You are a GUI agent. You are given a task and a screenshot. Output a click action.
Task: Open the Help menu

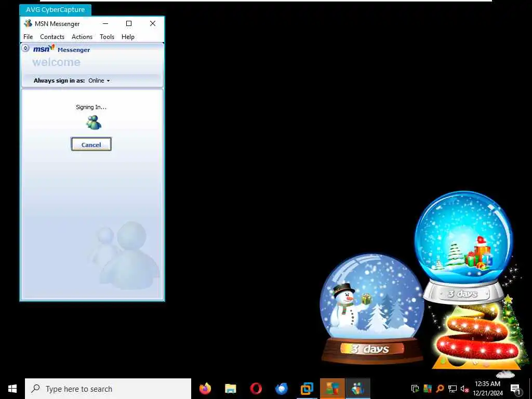128,37
